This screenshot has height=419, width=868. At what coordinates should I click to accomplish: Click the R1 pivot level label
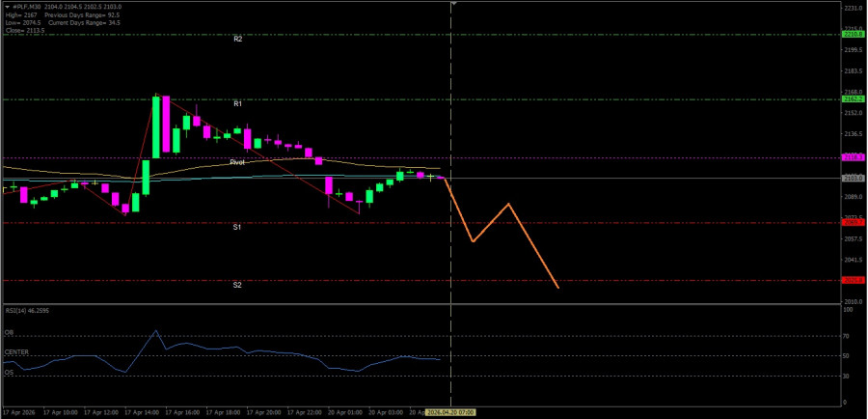point(237,103)
